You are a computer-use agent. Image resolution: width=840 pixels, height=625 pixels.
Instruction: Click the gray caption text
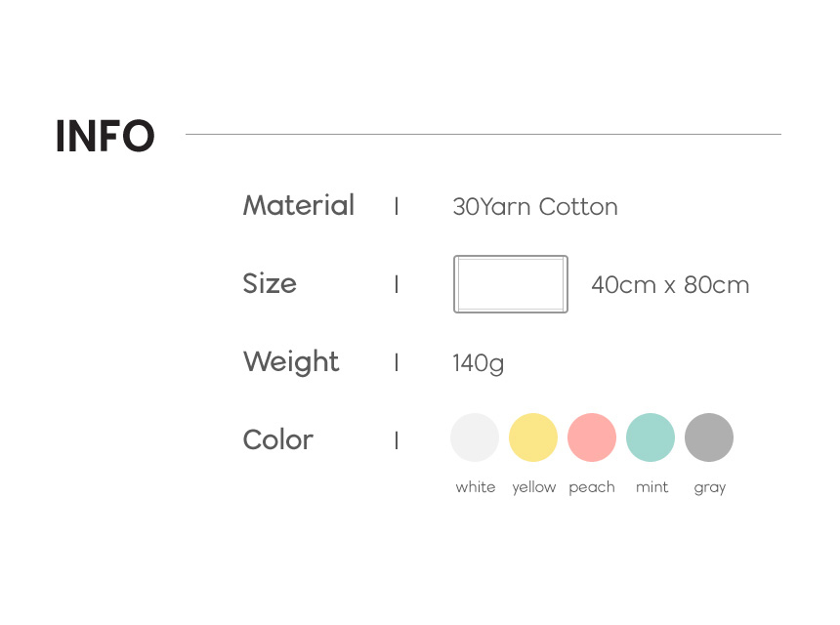coord(710,487)
